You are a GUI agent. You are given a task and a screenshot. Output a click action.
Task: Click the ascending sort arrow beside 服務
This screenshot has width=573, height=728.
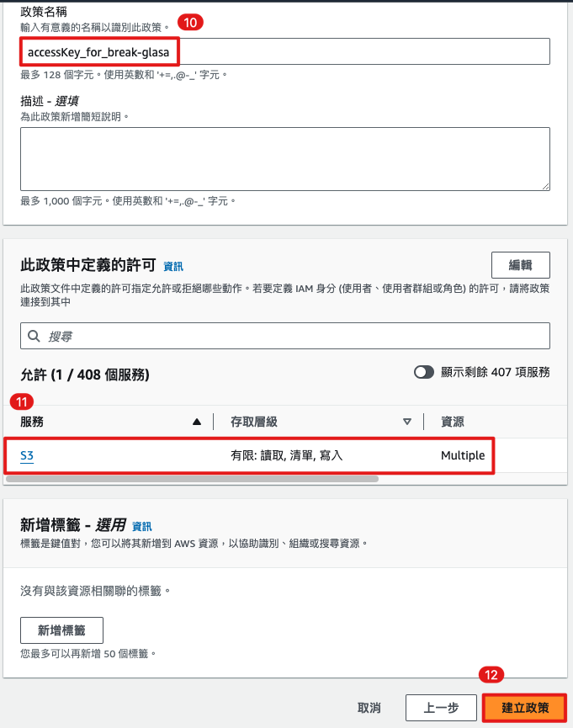197,422
